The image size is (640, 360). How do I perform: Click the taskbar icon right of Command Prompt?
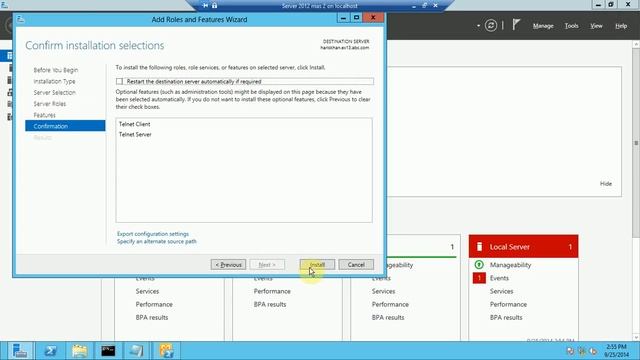tap(137, 351)
